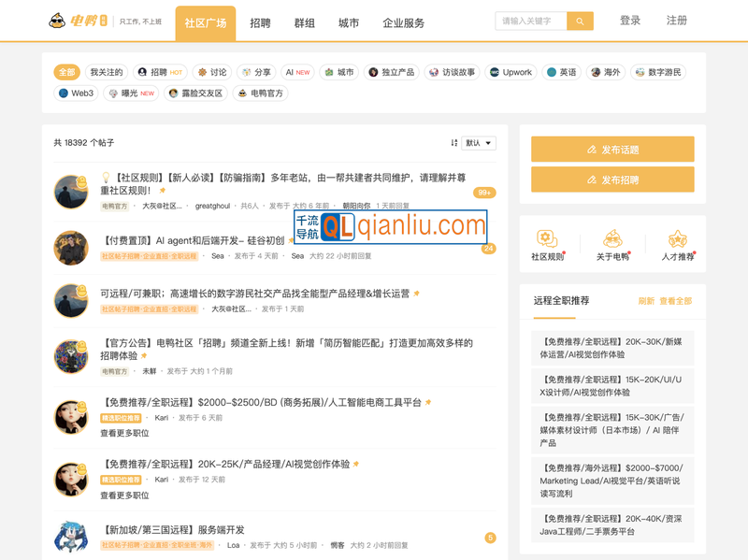Filter by 数字游民 category
This screenshot has width=748, height=560.
coord(658,72)
